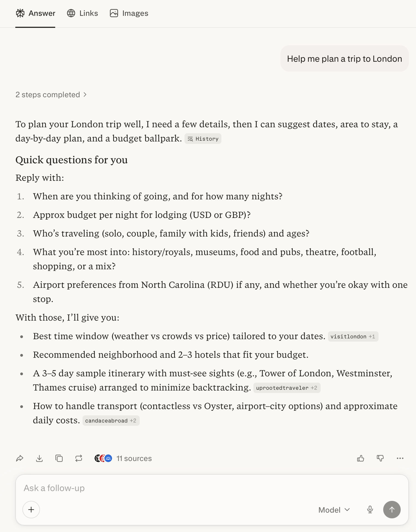Open the more options menu
Screen dimensions: 416x532
click(x=400, y=459)
